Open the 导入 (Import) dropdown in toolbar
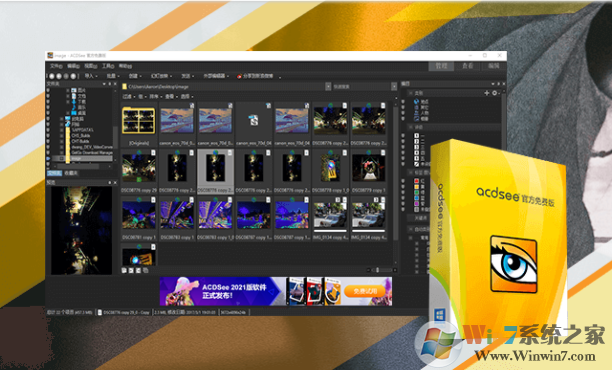 91,76
